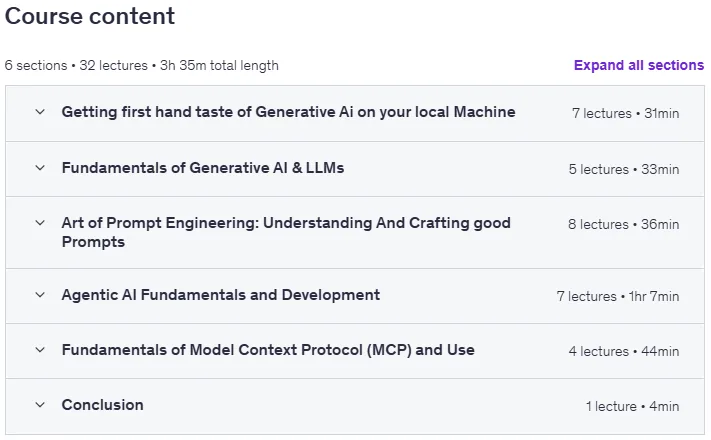The image size is (711, 440).
Task: Click the 4 lectures • 44min label
Action: coord(624,351)
